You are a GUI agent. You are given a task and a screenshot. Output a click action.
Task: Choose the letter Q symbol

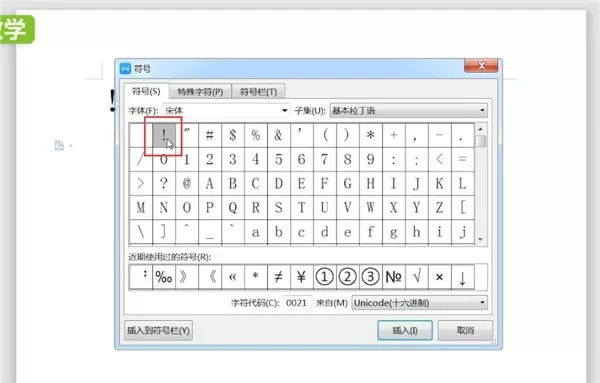[233, 208]
